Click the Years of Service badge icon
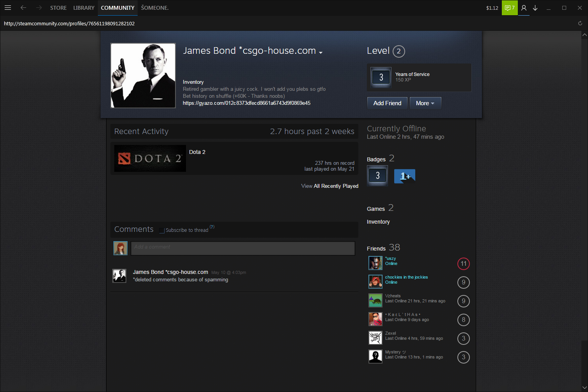The image size is (588, 392). click(x=381, y=78)
